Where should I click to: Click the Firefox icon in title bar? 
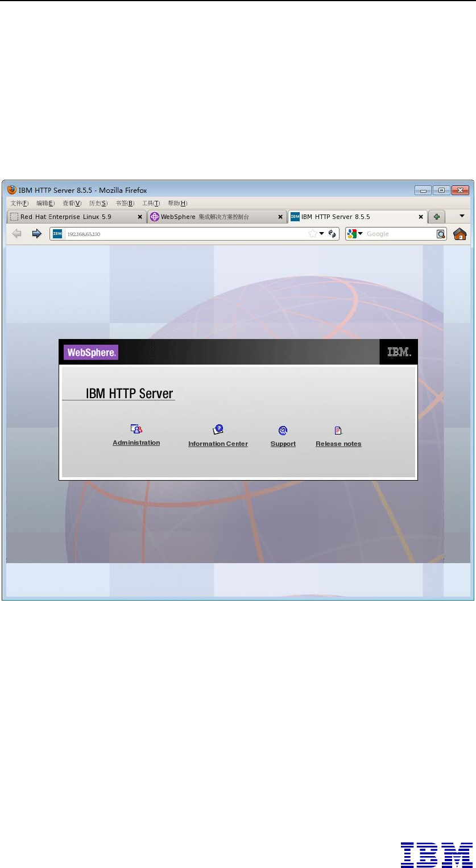[x=12, y=190]
